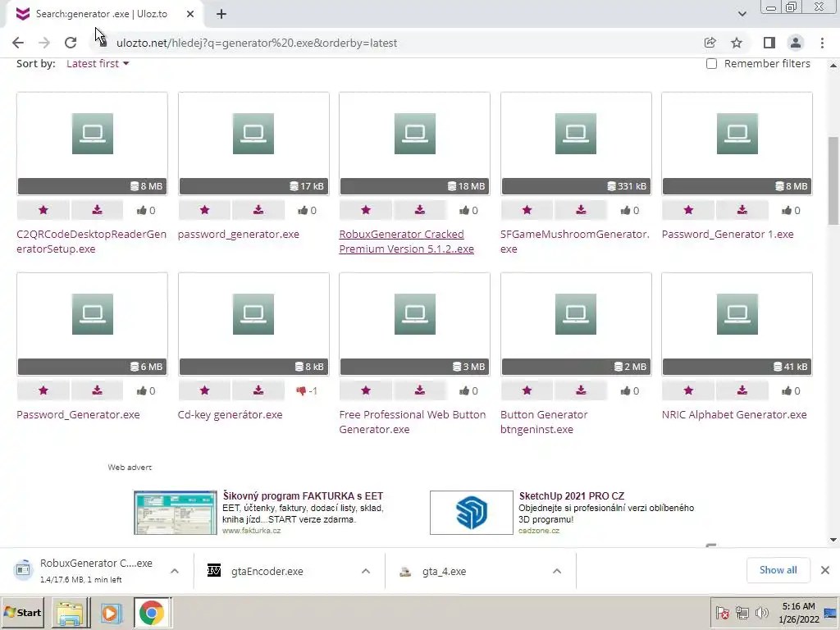The image size is (840, 630).
Task: Open Chrome side panel
Action: coord(769,43)
